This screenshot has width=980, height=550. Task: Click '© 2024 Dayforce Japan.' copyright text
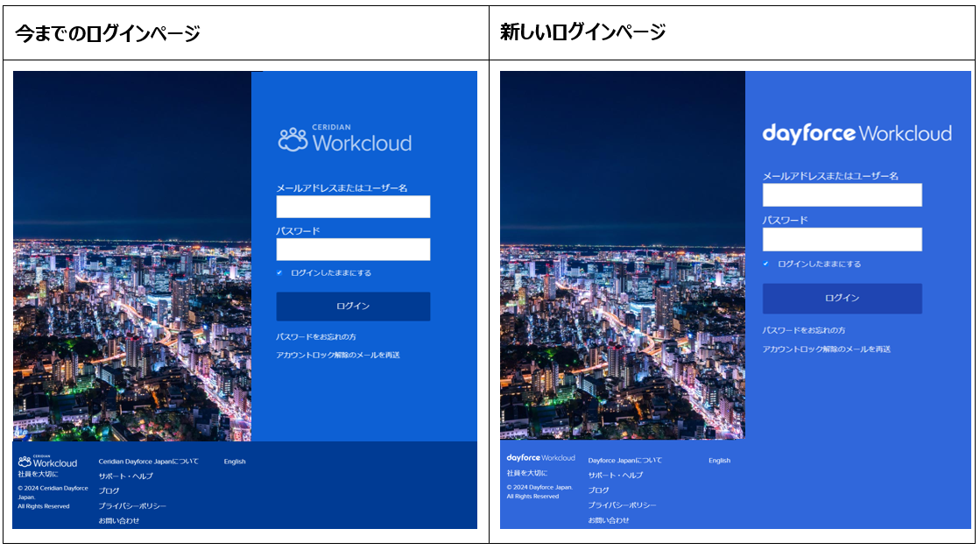coord(539,487)
